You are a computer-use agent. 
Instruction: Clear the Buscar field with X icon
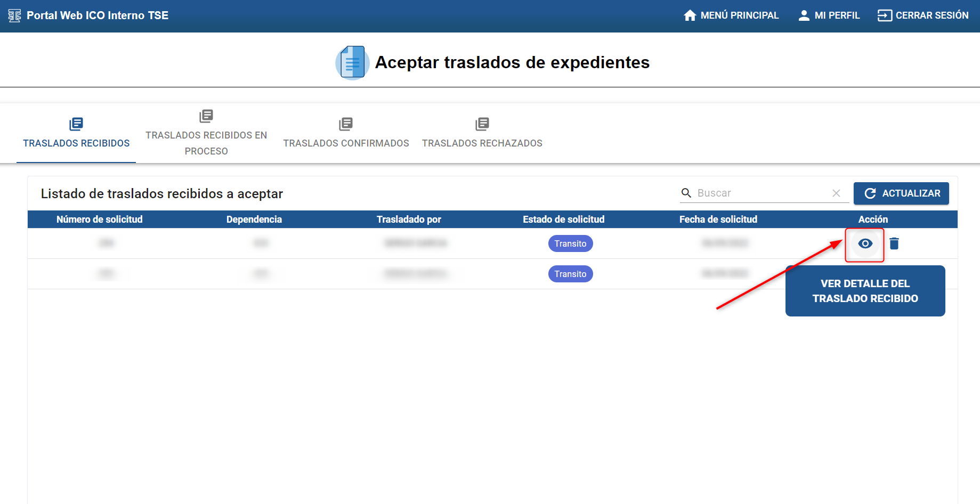(x=836, y=193)
